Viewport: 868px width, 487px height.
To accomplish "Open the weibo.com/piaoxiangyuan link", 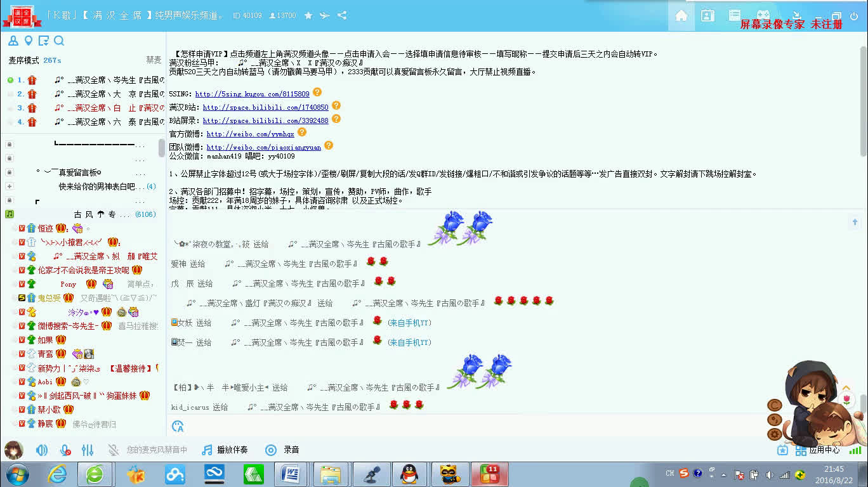I will (x=264, y=147).
